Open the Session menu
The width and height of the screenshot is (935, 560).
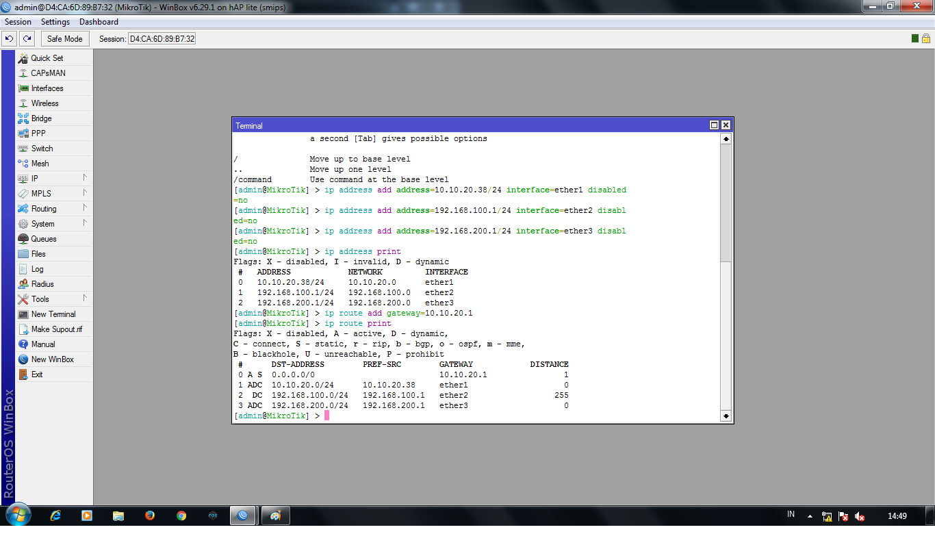[18, 22]
